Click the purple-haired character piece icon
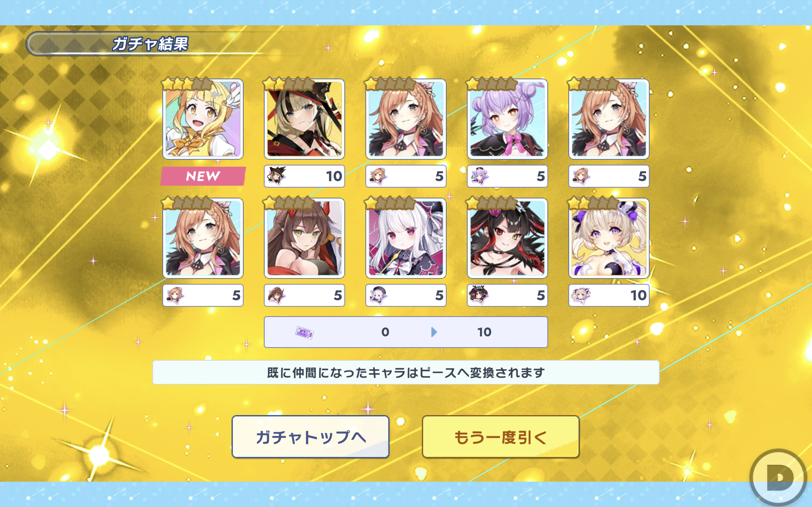The height and width of the screenshot is (507, 812). point(480,176)
